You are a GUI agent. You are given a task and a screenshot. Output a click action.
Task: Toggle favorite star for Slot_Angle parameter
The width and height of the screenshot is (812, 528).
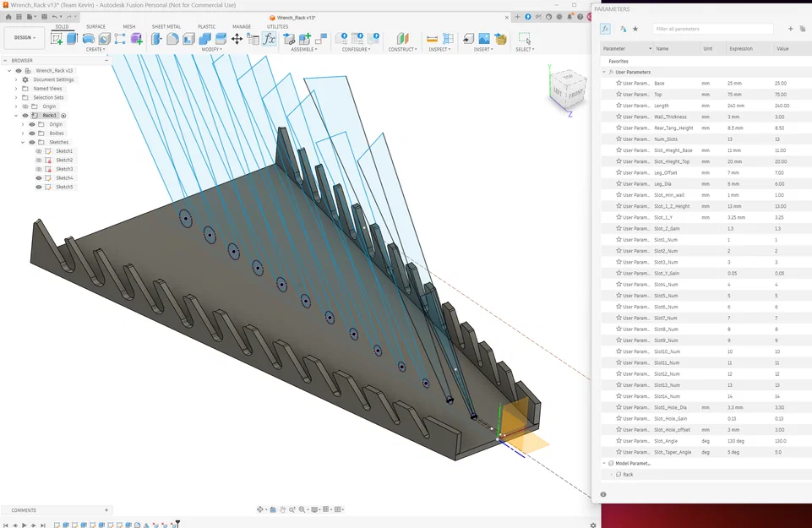pyautogui.click(x=619, y=440)
